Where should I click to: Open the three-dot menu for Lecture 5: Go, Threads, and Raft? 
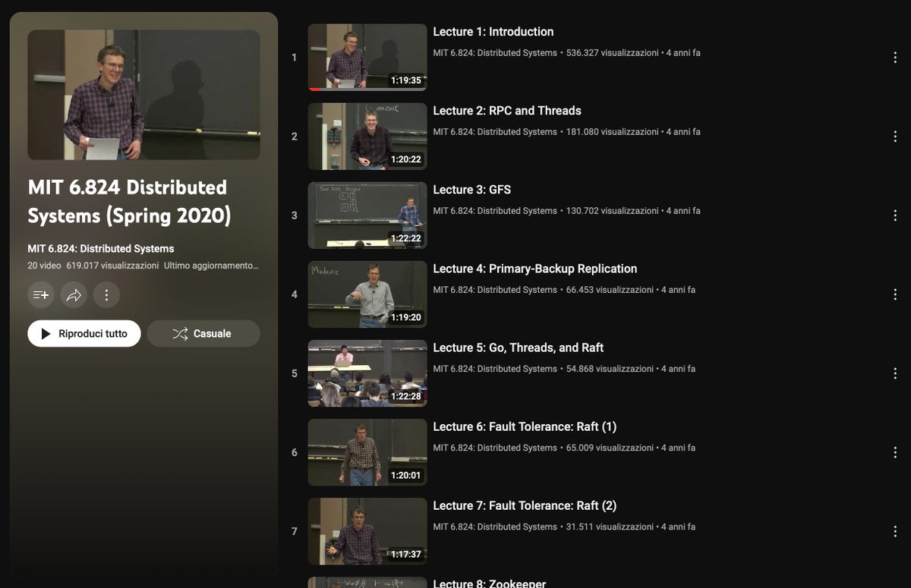pos(896,373)
